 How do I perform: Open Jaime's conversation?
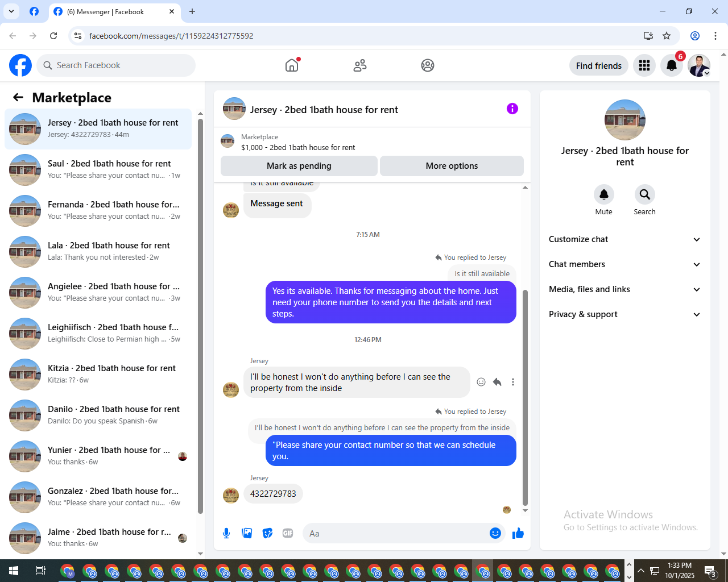pos(98,538)
